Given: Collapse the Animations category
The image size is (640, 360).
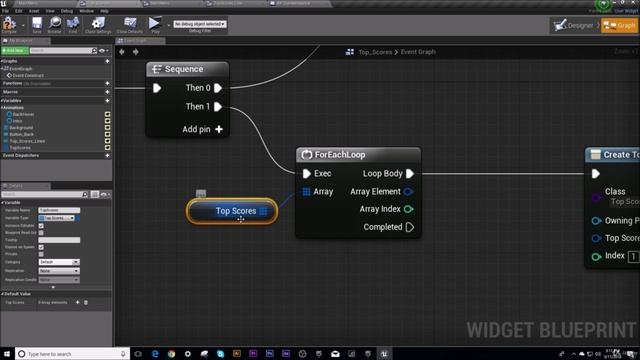Looking at the screenshot, I should (2, 108).
